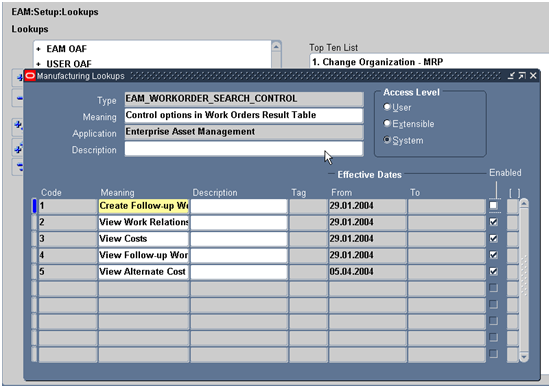551x388 pixels.
Task: Choose the System access level radio button
Action: [387, 140]
